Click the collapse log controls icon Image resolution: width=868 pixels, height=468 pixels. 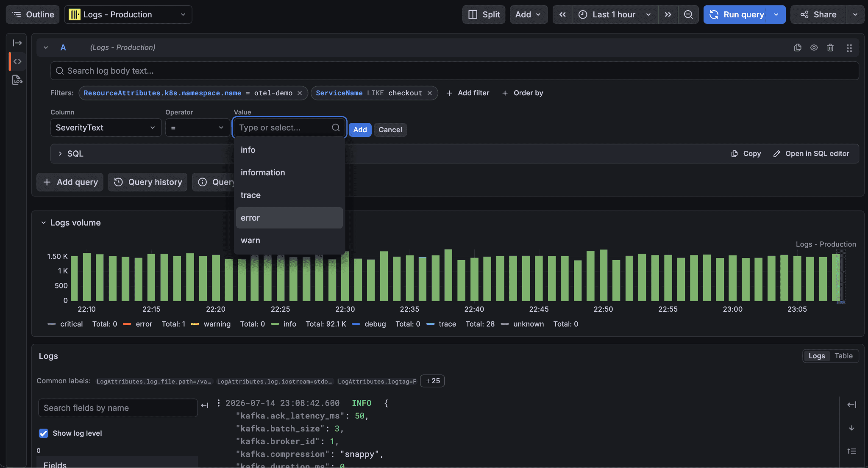pos(851,405)
